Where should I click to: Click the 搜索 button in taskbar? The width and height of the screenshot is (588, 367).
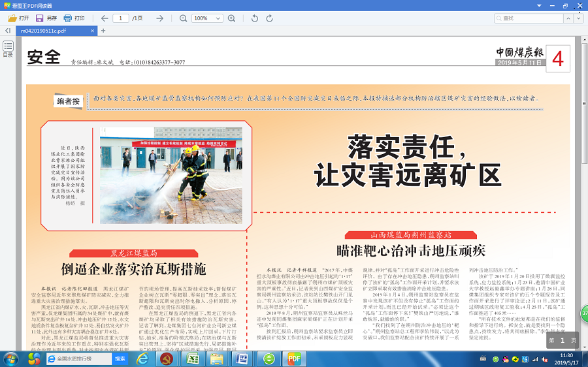pyautogui.click(x=120, y=359)
